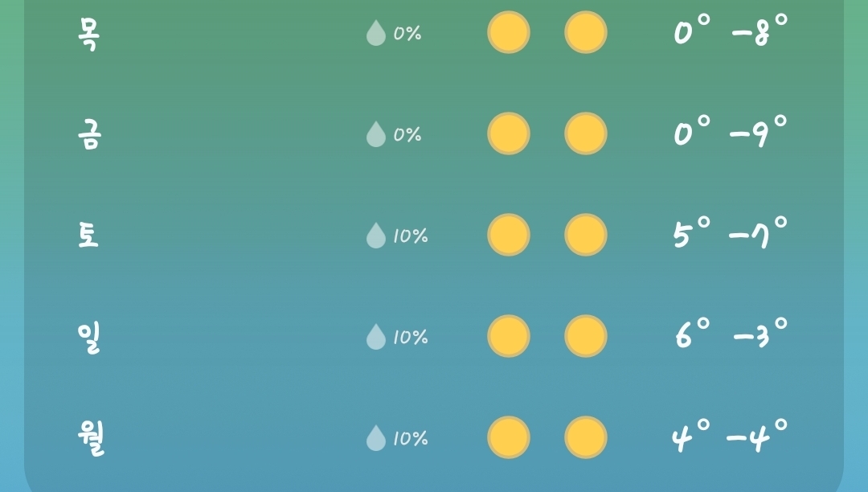Viewport: 868px width, 492px height.
Task: Click the 6° high temperature for 일
Action: coord(693,334)
